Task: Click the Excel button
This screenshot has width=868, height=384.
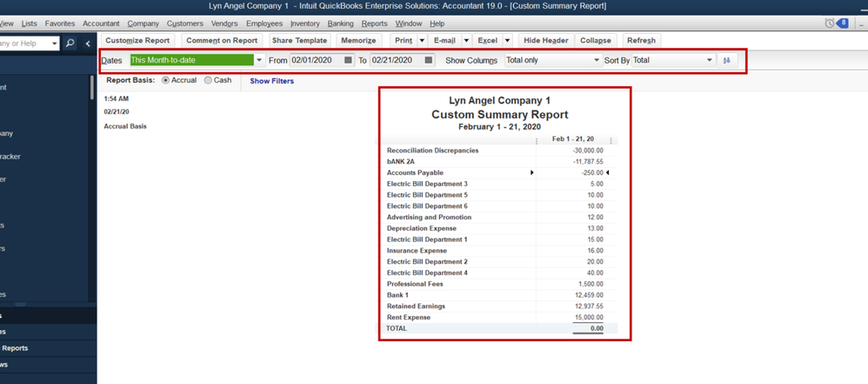Action: coord(487,40)
